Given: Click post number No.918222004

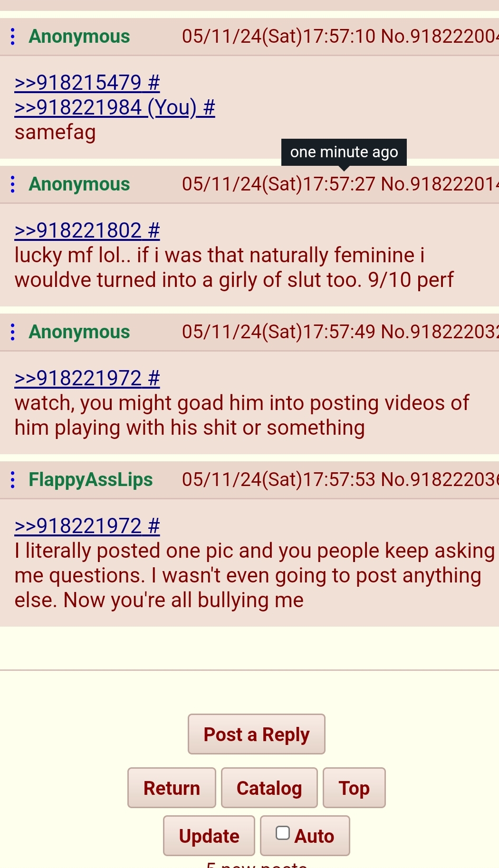Looking at the screenshot, I should point(440,37).
